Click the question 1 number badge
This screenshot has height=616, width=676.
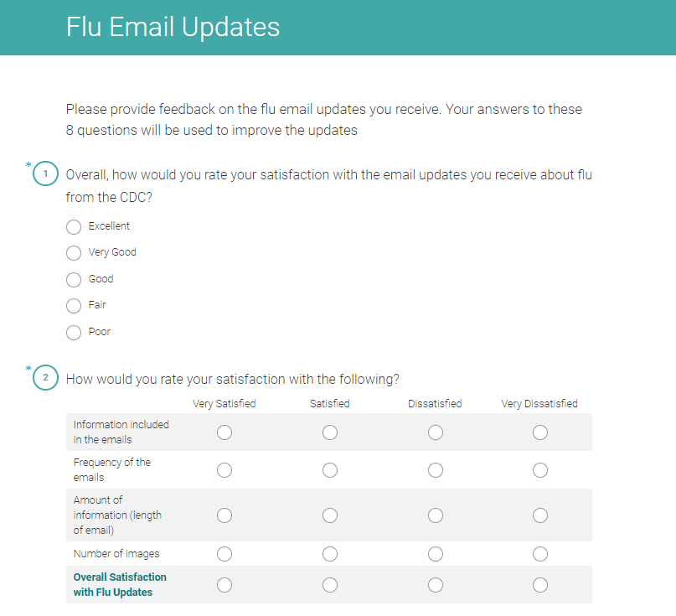pos(45,174)
